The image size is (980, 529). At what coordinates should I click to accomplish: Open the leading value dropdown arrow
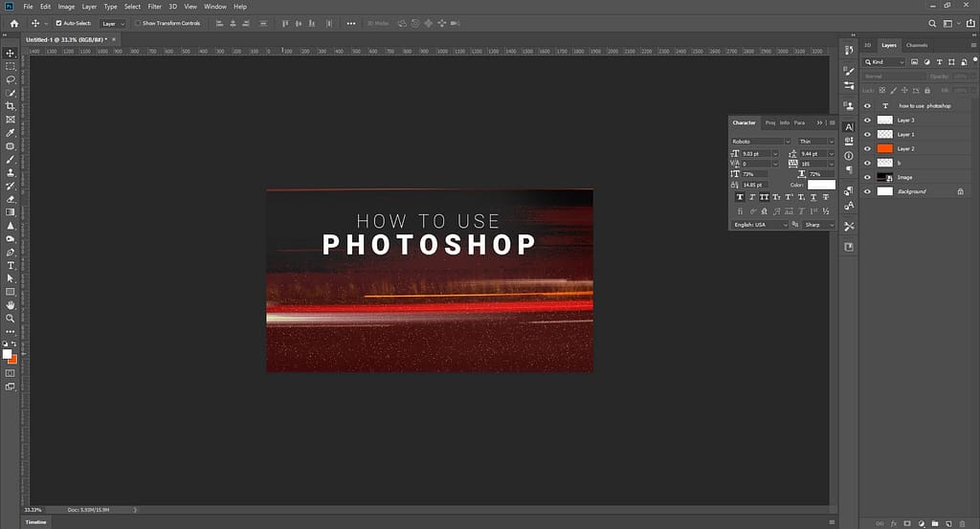832,154
